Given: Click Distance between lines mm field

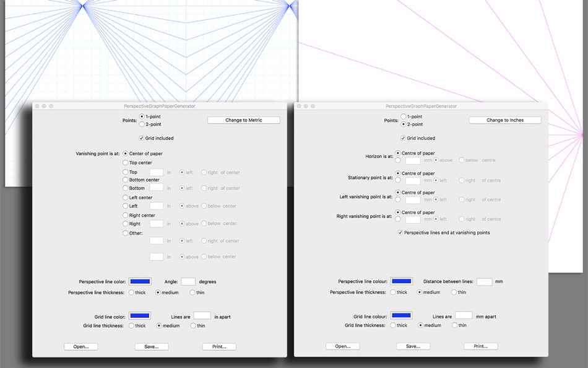Looking at the screenshot, I should coord(485,282).
